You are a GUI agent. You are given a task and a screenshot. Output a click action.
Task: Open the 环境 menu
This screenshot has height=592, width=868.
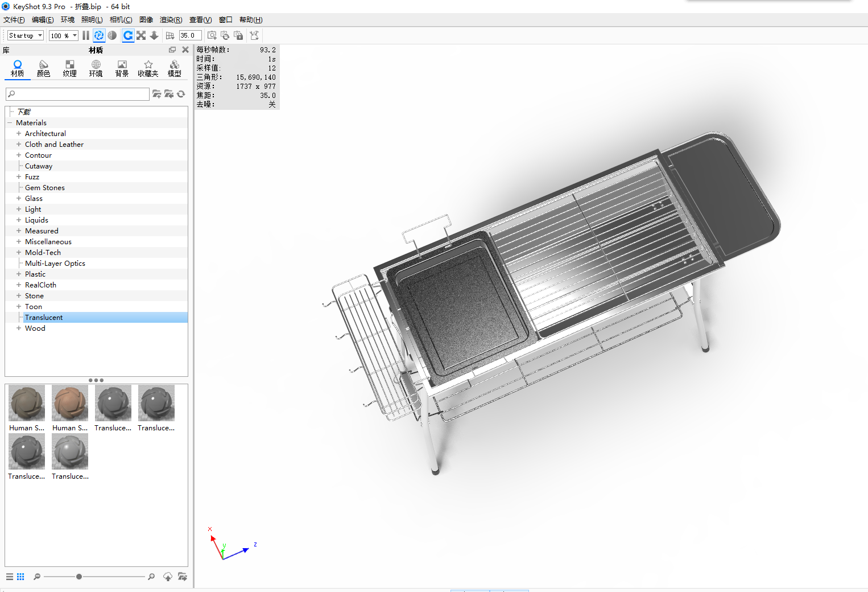click(x=68, y=20)
